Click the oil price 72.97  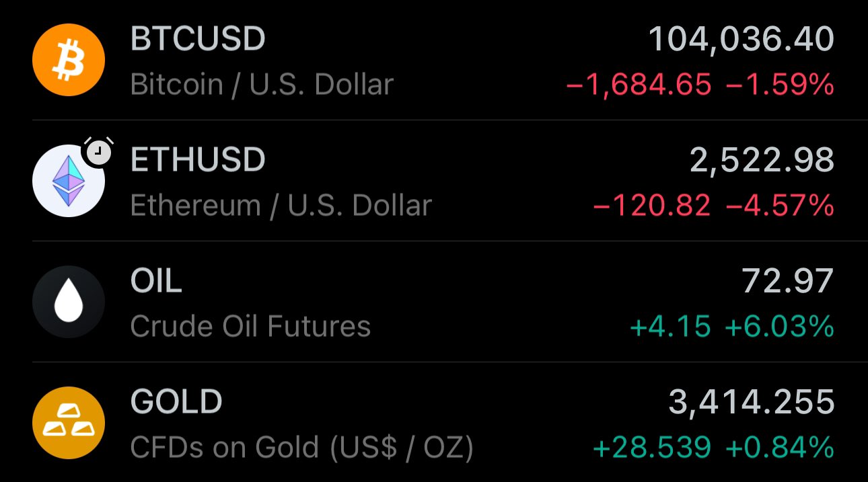(x=787, y=281)
